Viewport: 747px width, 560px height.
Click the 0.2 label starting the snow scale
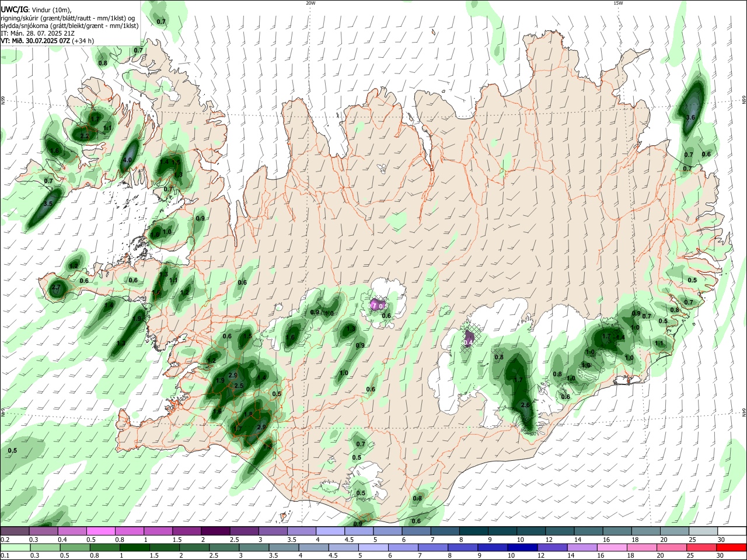pyautogui.click(x=5, y=540)
